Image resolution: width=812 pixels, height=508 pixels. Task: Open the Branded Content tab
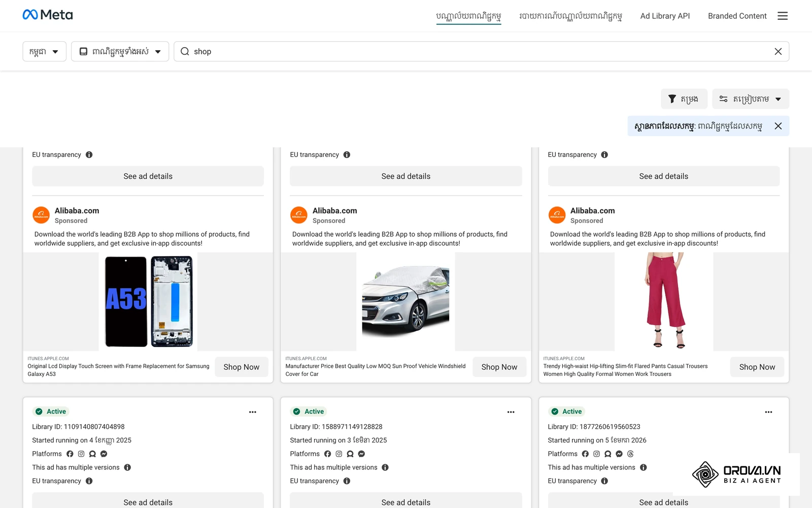(737, 16)
